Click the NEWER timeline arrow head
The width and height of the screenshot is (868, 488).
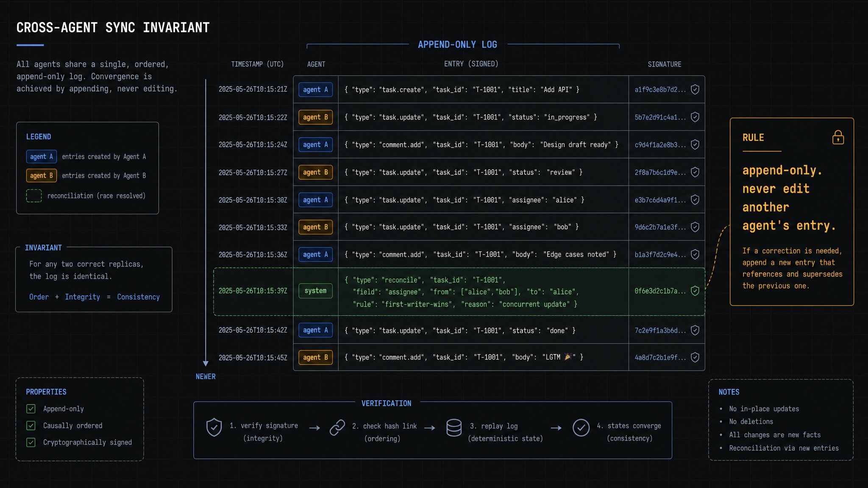point(206,363)
